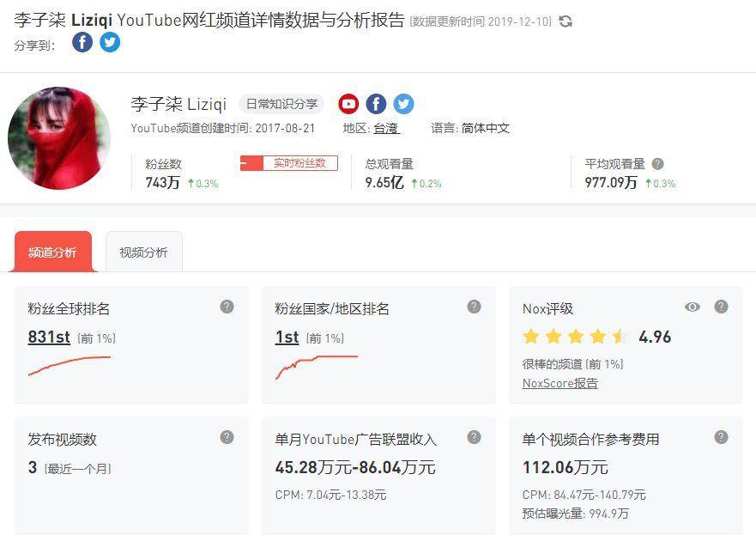Click the Liziqi channel avatar
756x541 pixels.
[x=59, y=138]
